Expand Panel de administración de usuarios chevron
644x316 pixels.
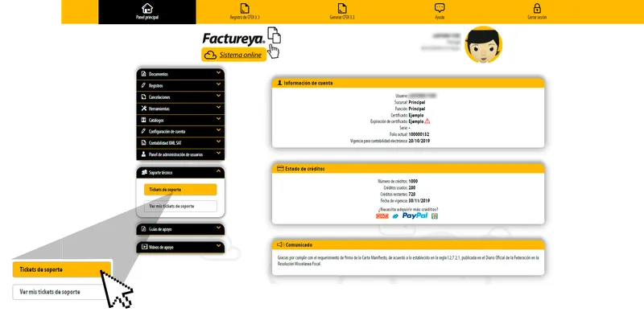218,153
